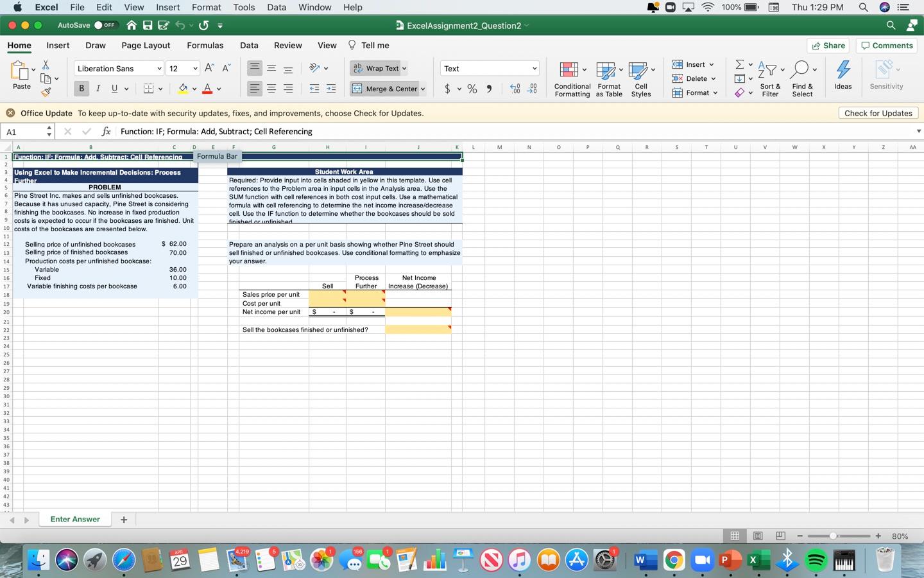Expand the Merge & Center arrow
Image resolution: width=924 pixels, height=578 pixels.
pyautogui.click(x=423, y=89)
